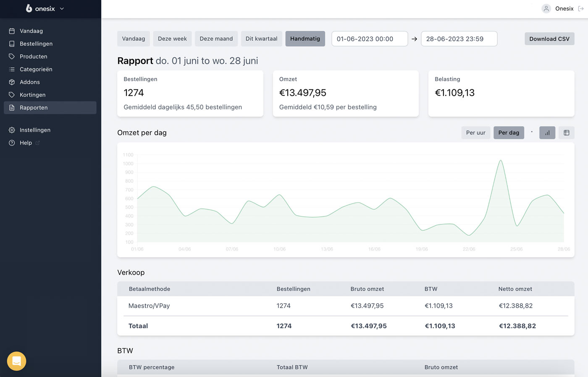Open the start date field 01-06-2023
This screenshot has width=588, height=377.
click(370, 39)
